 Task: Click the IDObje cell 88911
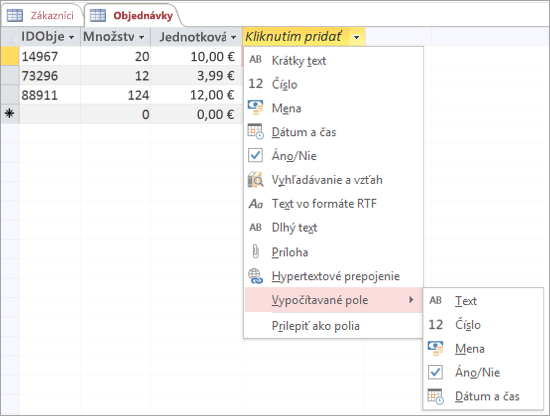50,95
